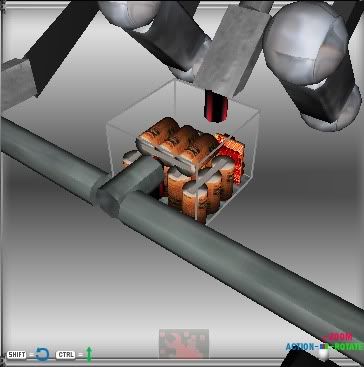This screenshot has width=364, height=367.
Task: Click the CTRL key label
Action: tap(65, 355)
